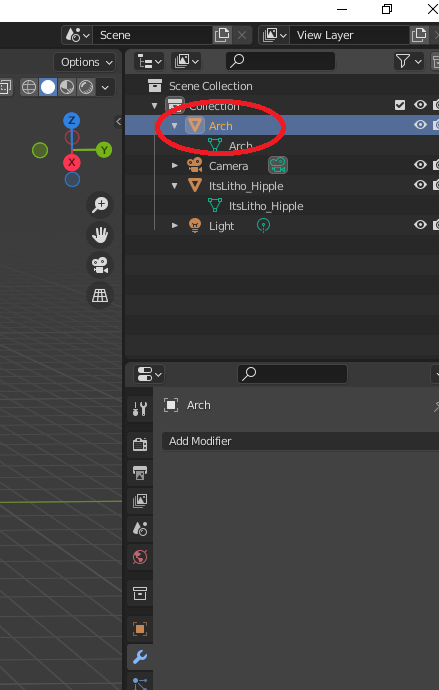This screenshot has height=690, width=439.
Task: Select the Arch object row
Action: click(x=282, y=125)
